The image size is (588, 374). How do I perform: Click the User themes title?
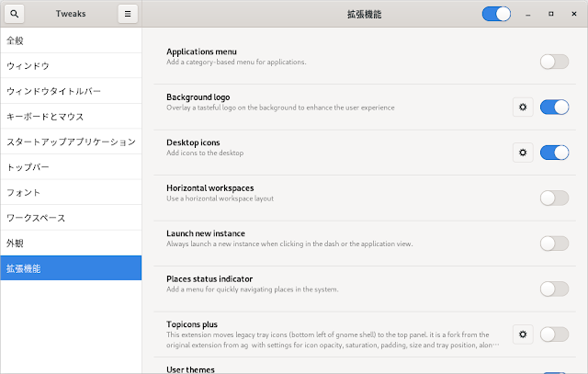coord(190,369)
